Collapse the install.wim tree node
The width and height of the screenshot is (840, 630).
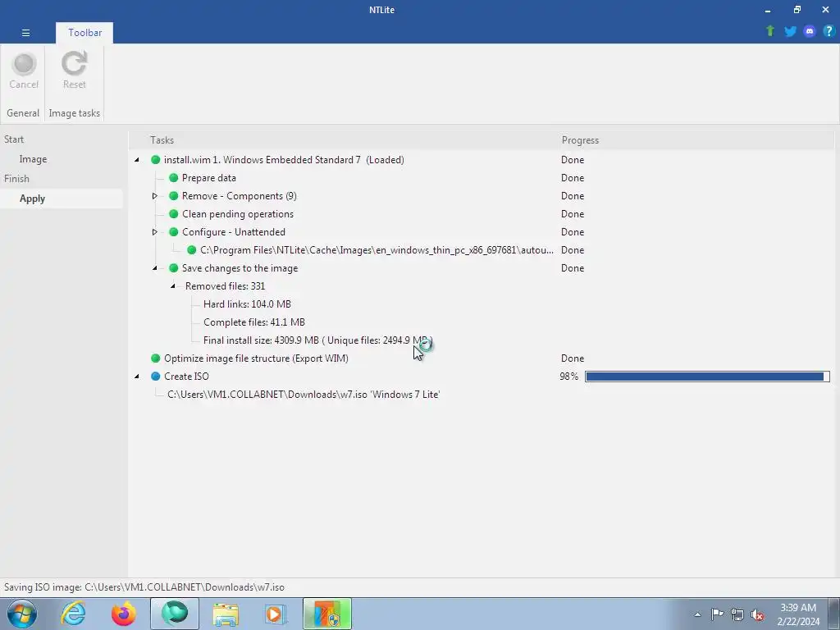click(x=137, y=160)
